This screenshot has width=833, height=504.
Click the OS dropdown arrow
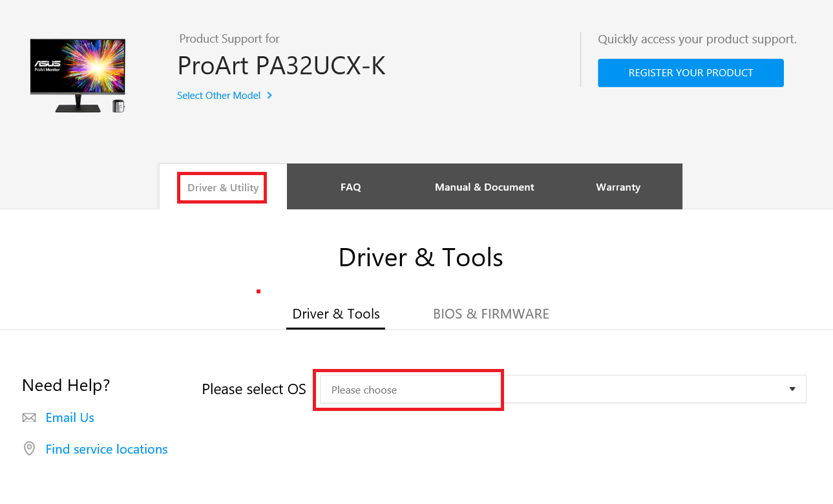792,389
